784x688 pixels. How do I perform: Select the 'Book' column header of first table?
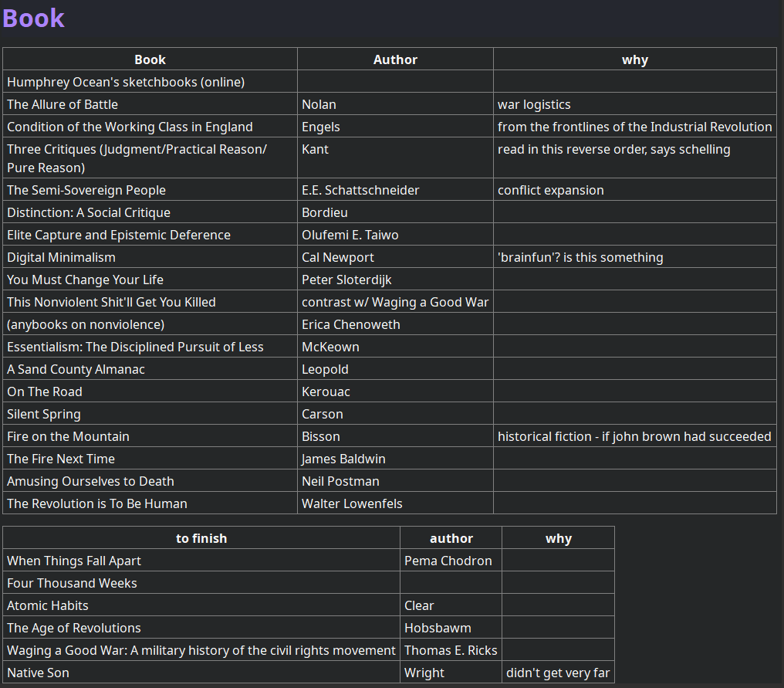pos(150,59)
